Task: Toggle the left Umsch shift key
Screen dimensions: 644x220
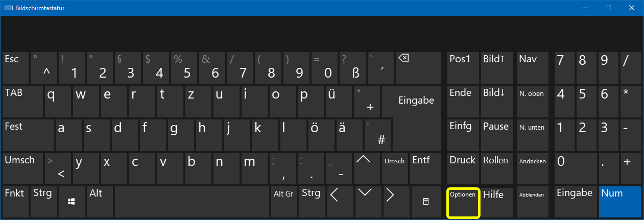Action: click(x=22, y=168)
